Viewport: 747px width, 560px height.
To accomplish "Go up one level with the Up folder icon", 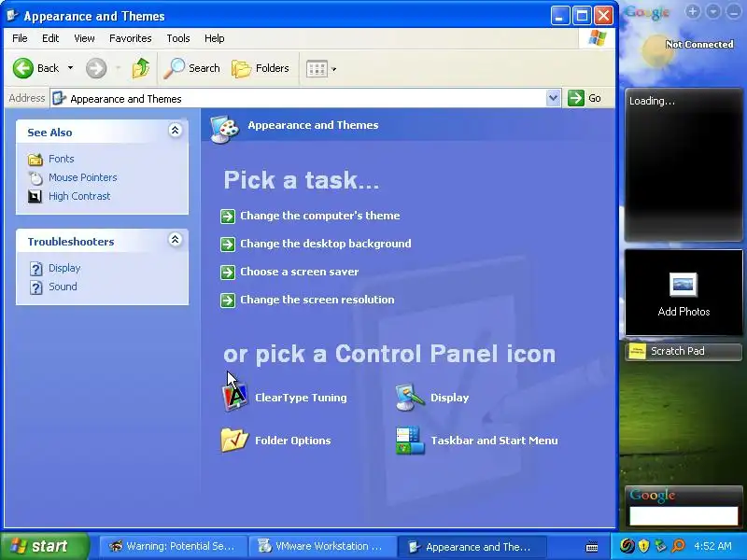I will pyautogui.click(x=141, y=68).
